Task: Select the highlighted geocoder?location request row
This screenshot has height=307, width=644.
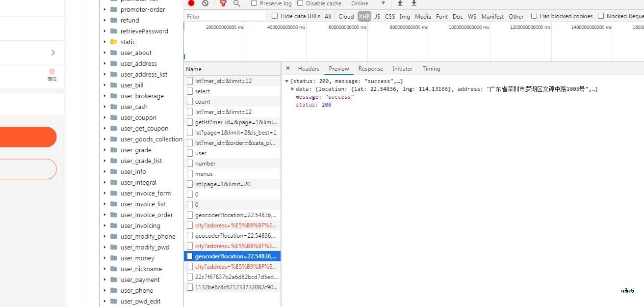Action: tap(232, 256)
